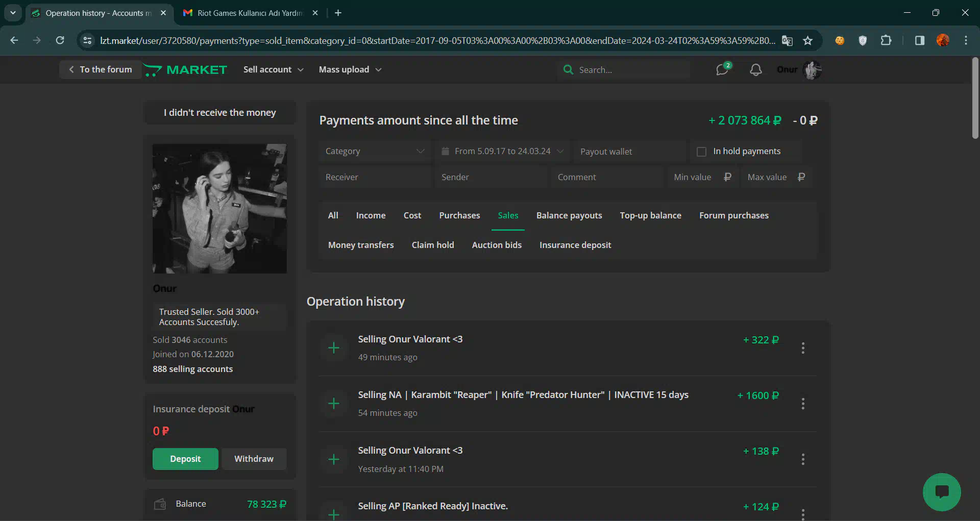Open the Chrome profile avatar
The height and width of the screenshot is (521, 980).
pos(943,40)
